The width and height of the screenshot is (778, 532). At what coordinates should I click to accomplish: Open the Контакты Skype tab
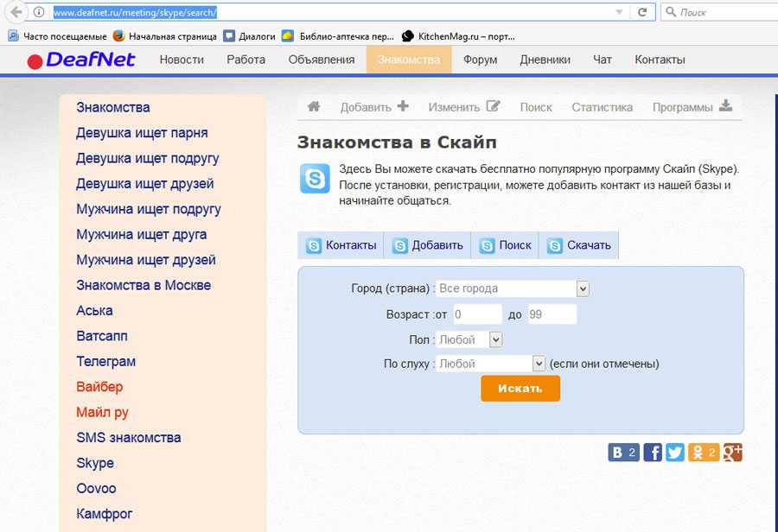coord(341,245)
